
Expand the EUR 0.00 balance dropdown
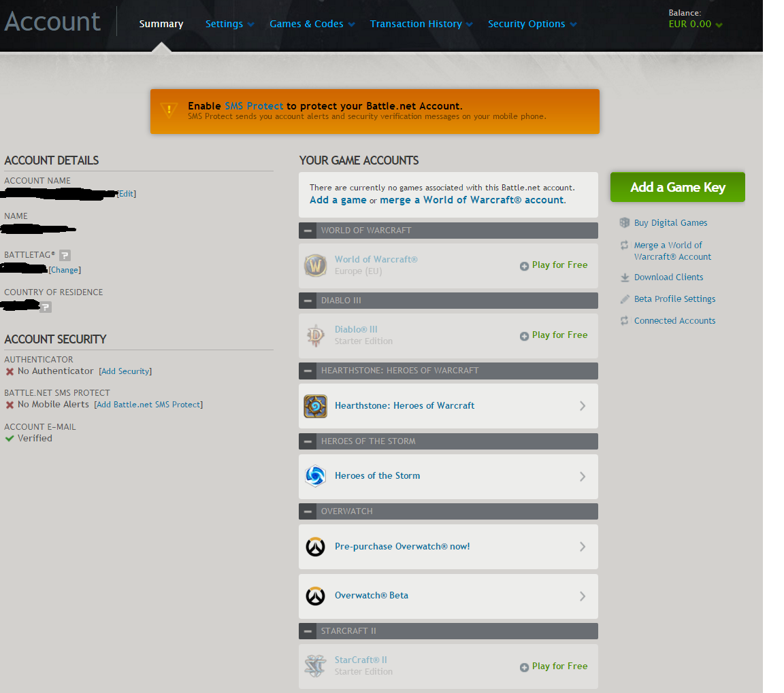[695, 24]
